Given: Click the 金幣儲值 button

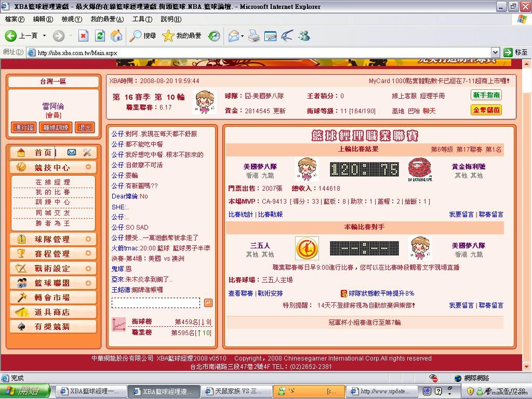Looking at the screenshot, I should point(486,110).
